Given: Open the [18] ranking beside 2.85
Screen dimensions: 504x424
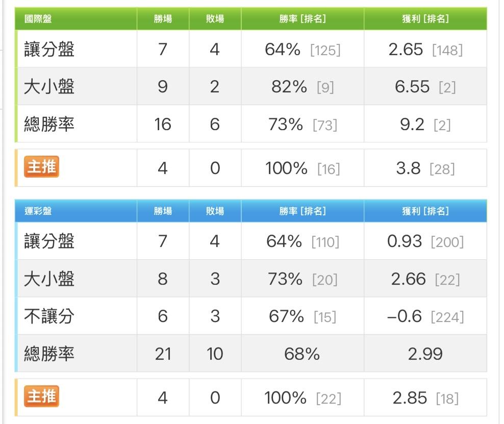Looking at the screenshot, I should (x=447, y=398).
